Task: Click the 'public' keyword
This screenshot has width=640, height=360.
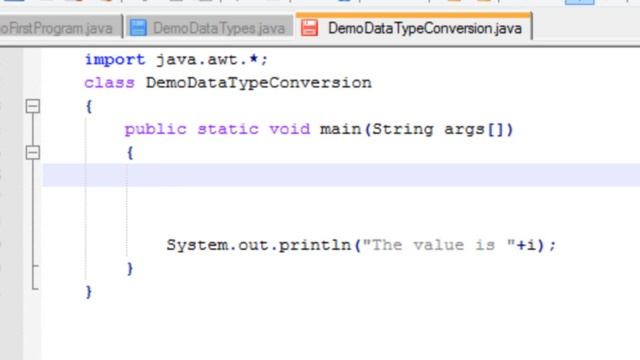Action: coord(156,130)
